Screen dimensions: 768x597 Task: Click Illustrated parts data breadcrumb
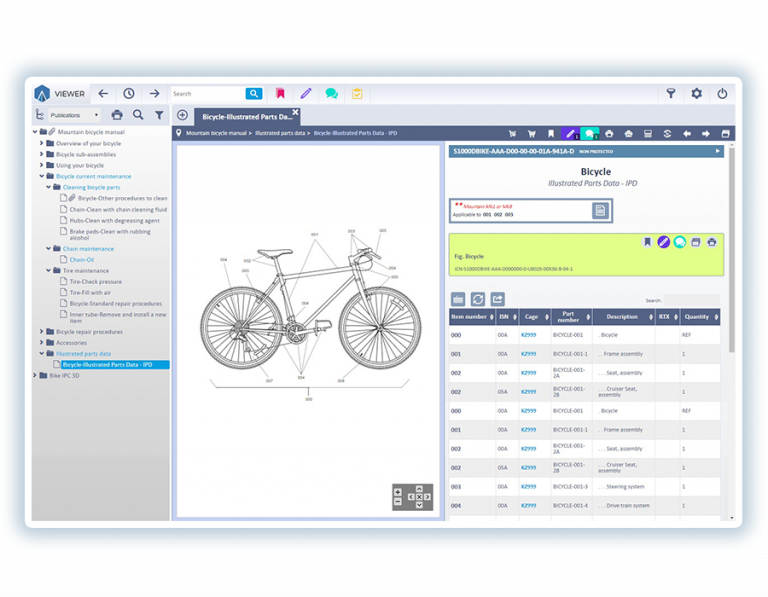[x=280, y=133]
